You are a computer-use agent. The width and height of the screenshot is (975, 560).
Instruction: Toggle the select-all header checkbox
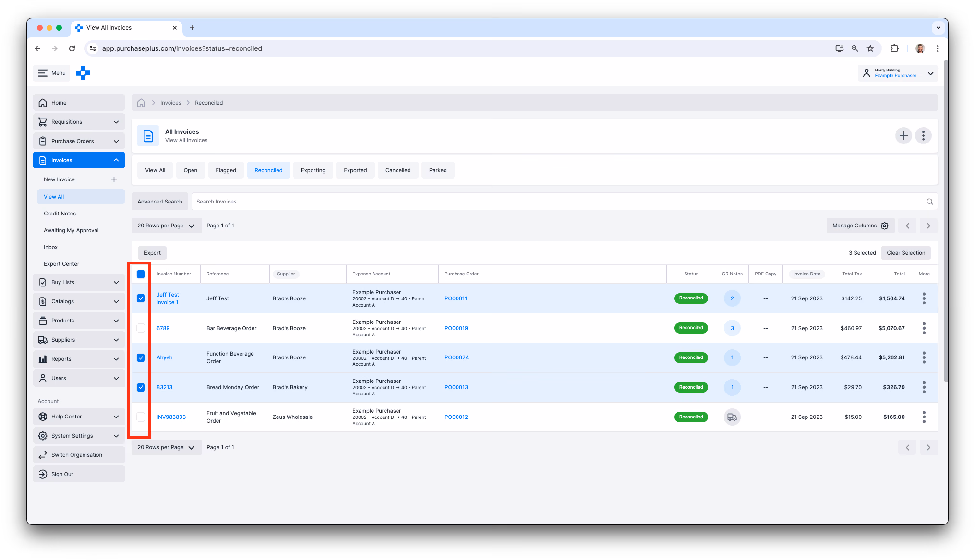(141, 274)
